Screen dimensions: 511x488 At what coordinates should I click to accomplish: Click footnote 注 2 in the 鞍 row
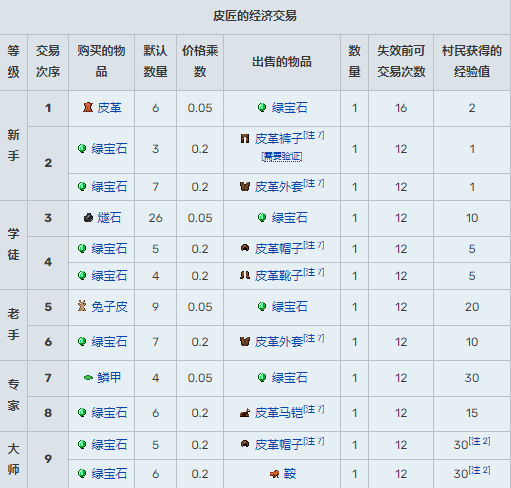tap(479, 470)
